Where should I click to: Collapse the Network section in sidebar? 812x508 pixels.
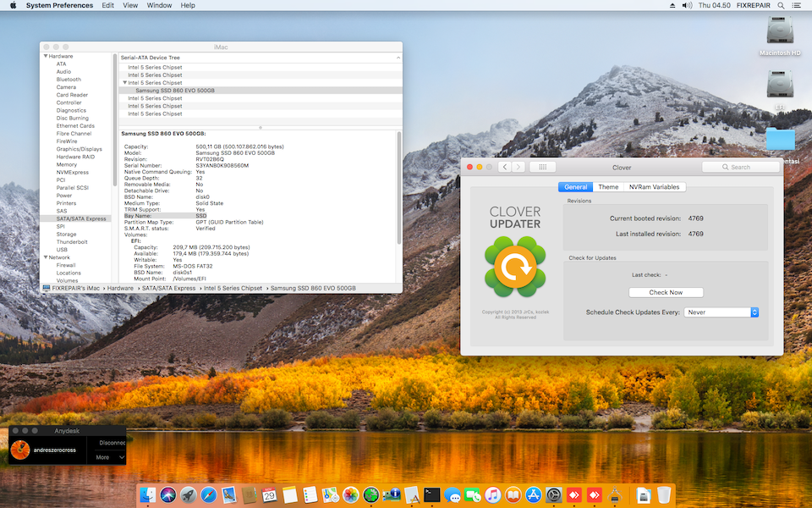[46, 257]
